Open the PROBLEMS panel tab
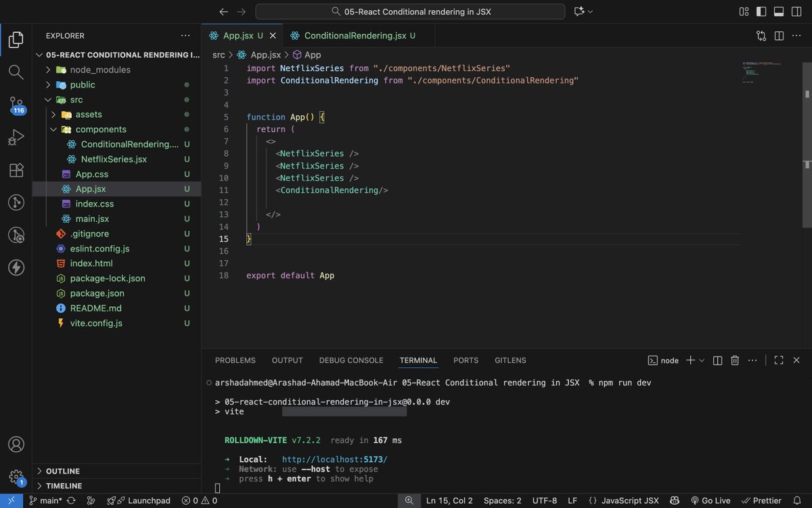The image size is (812, 508). (x=235, y=360)
